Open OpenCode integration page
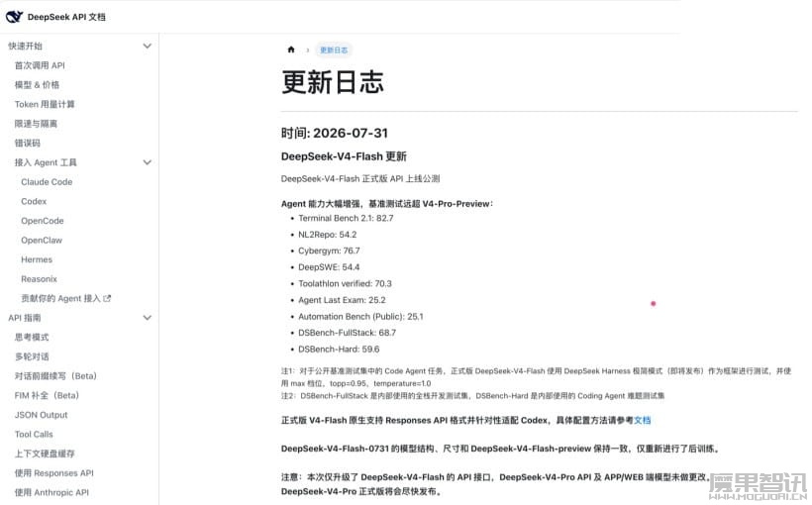This screenshot has height=505, width=812. pos(43,221)
